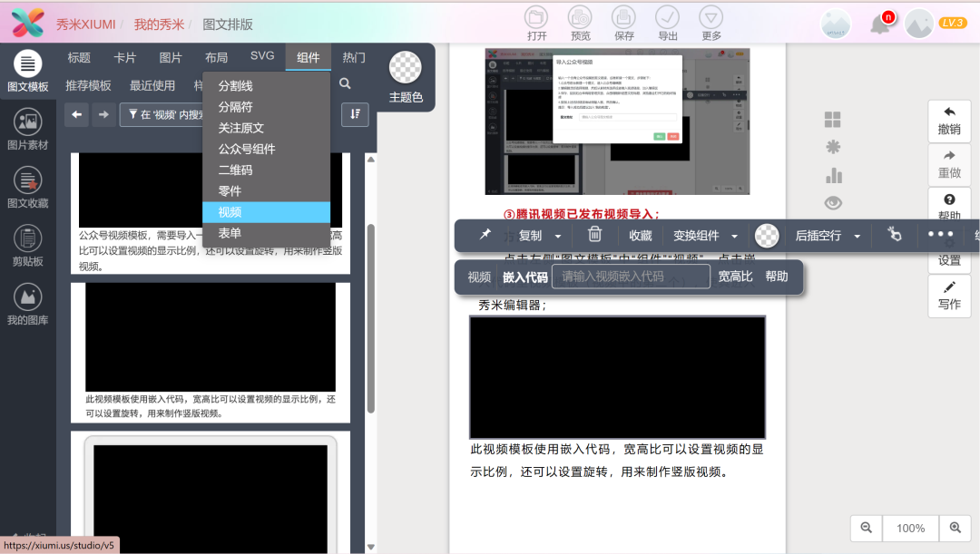Click the toolbar checkered color swatch
The image size is (980, 554).
(767, 236)
